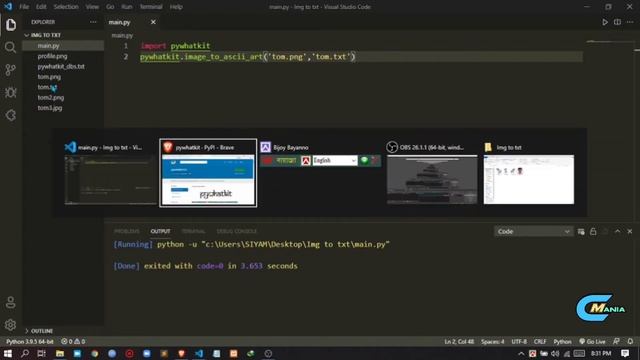
Task: Clear the Output panel
Action: coord(581,231)
